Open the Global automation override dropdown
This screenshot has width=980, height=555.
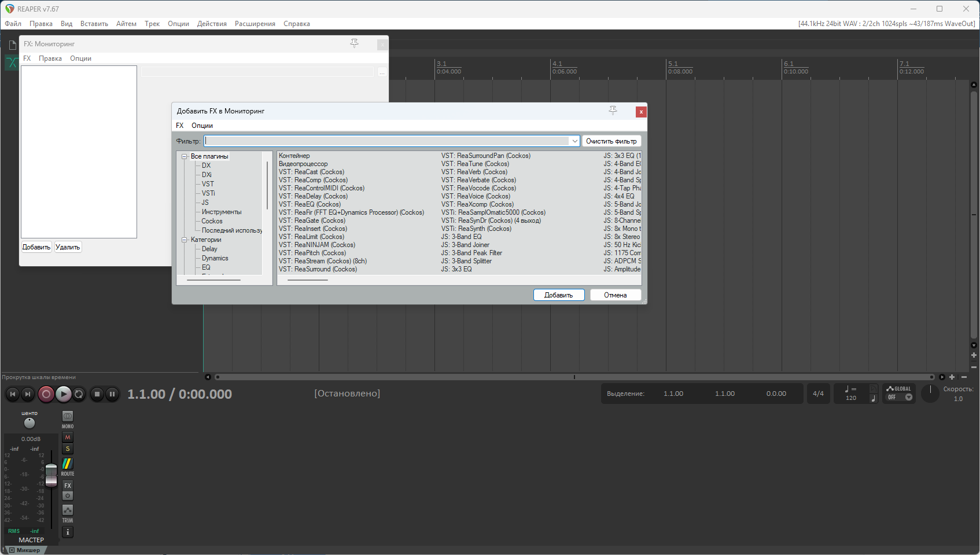[x=908, y=397]
